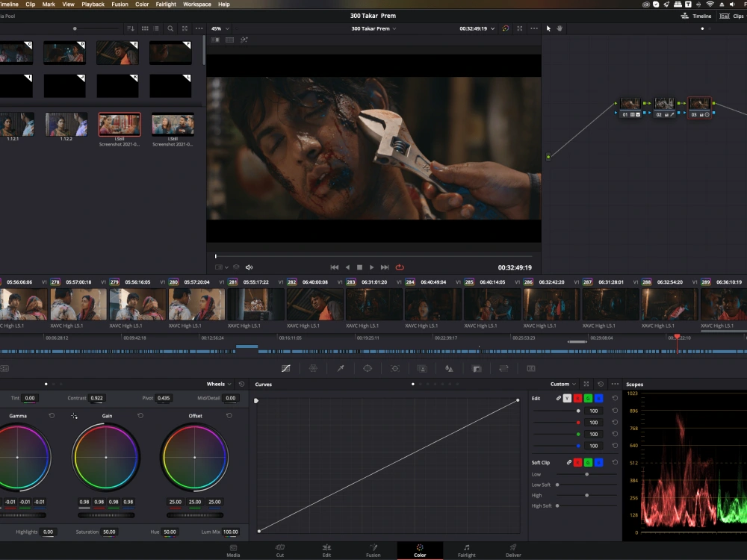Open the Blur palette icon
This screenshot has height=560, width=747.
[x=449, y=368]
